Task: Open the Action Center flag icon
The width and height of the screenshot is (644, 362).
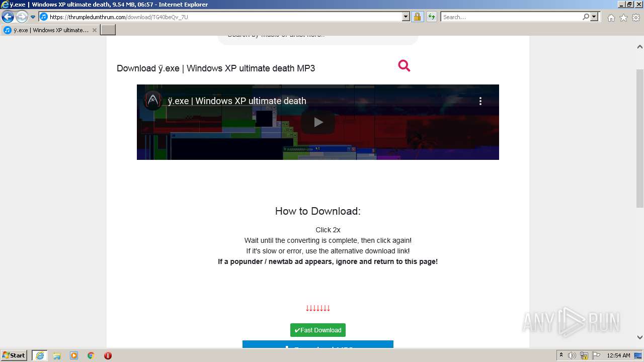Action: pos(596,355)
